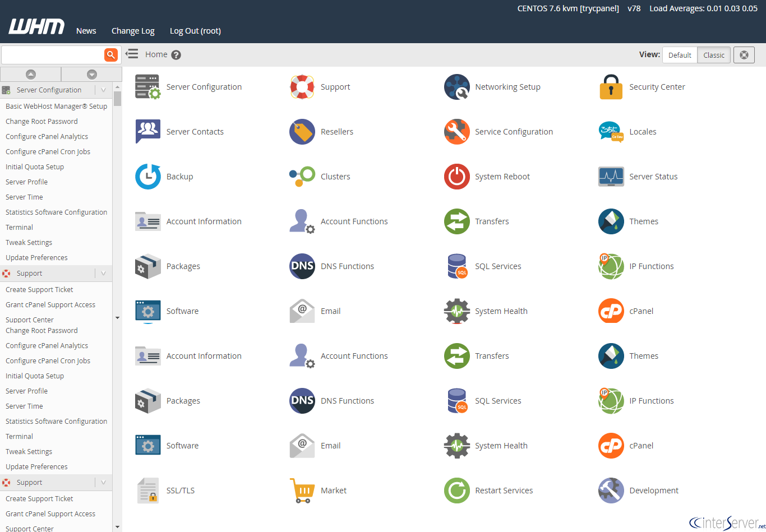Expand all sidebar sections with the down arrow

point(92,74)
